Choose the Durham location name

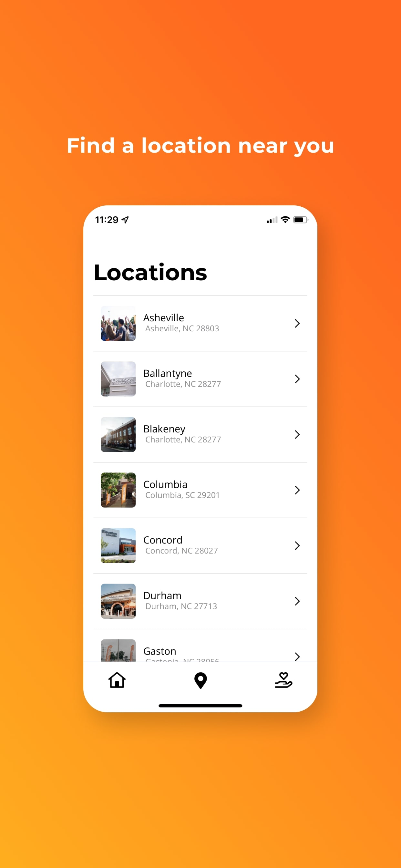[x=162, y=595]
